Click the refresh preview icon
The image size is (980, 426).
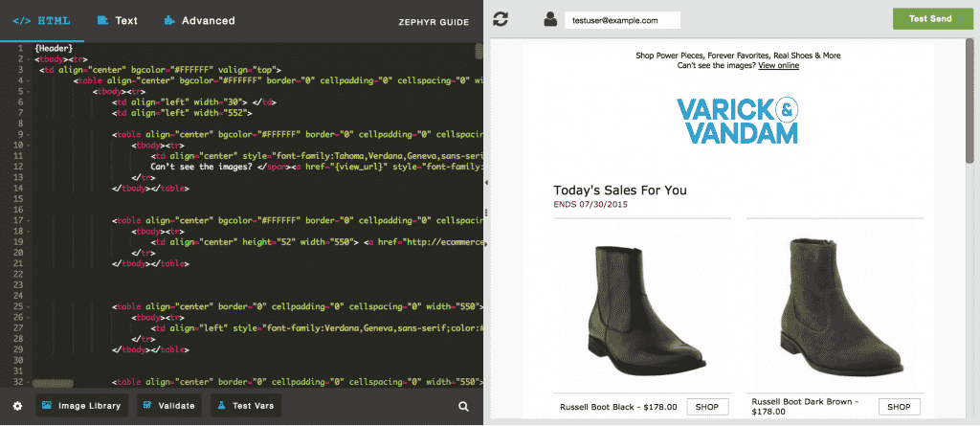pyautogui.click(x=501, y=19)
